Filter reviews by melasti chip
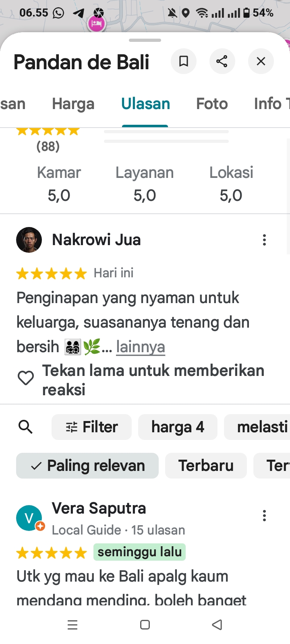The height and width of the screenshot is (644, 290). pos(257,427)
